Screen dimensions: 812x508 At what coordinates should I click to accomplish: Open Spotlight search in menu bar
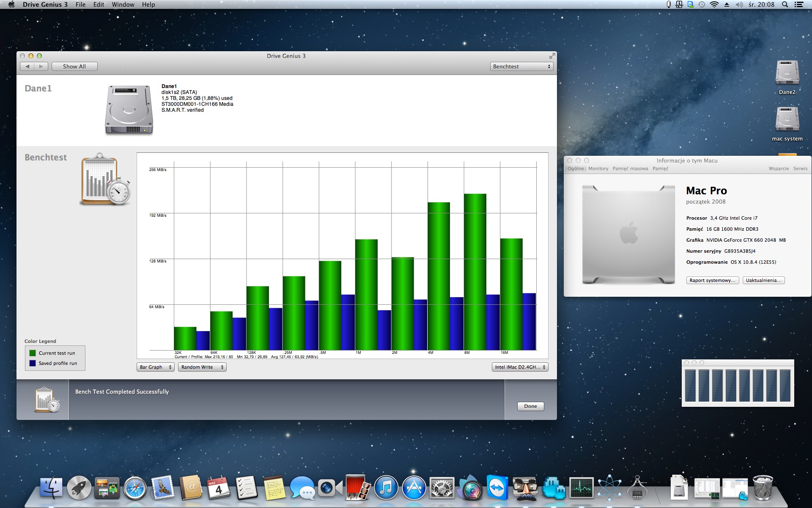[785, 5]
